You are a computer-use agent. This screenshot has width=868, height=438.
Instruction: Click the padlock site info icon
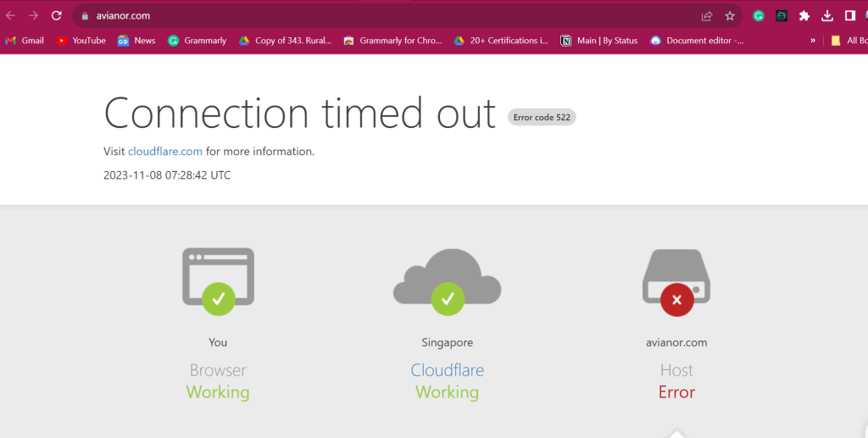click(85, 16)
